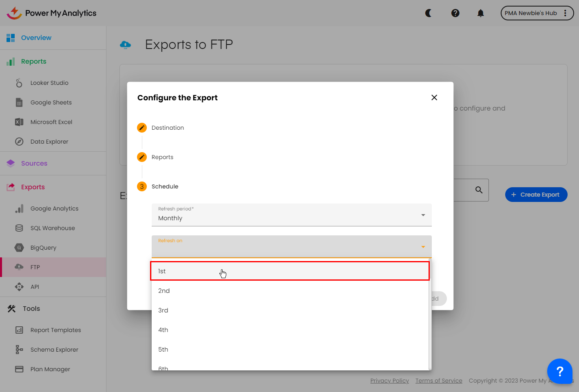Click the day list scrollbar
The width and height of the screenshot is (579, 392).
430,314
